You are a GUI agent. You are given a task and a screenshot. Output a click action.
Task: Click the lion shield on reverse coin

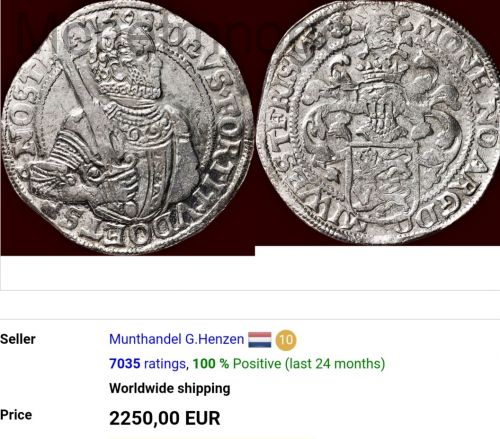coord(380,182)
